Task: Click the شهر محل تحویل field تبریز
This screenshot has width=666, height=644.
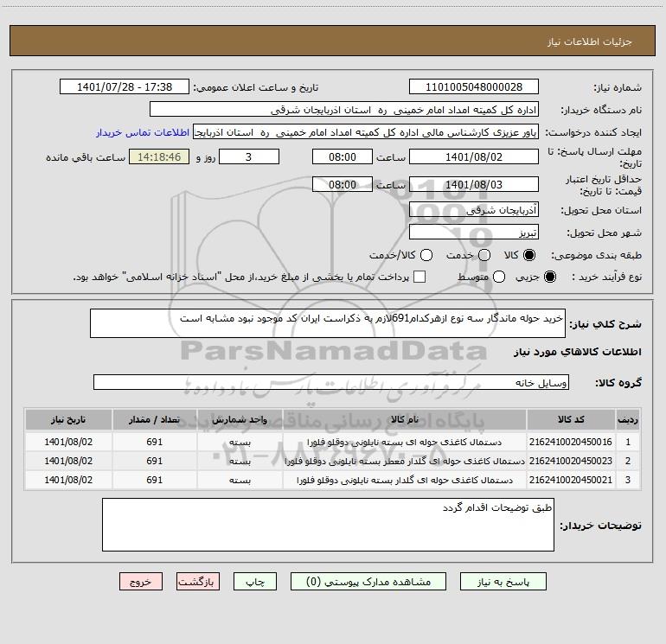Action: 474,233
